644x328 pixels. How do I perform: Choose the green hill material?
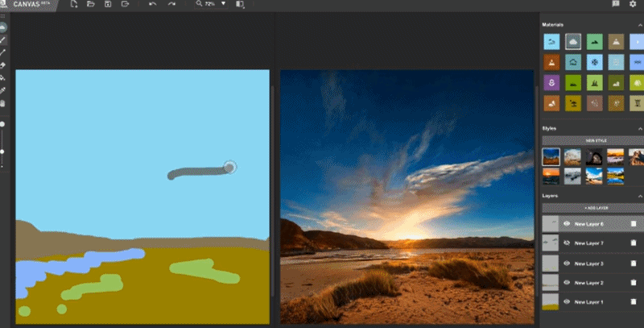(x=594, y=42)
